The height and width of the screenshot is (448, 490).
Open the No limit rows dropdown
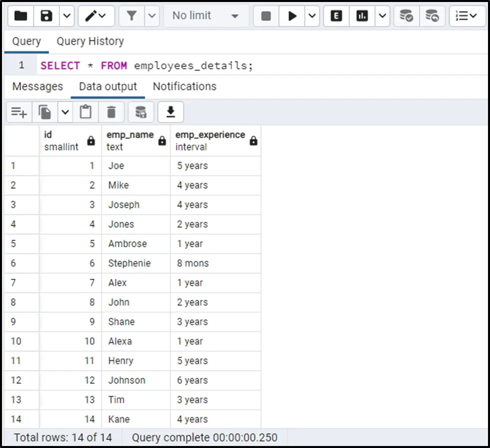[x=205, y=16]
